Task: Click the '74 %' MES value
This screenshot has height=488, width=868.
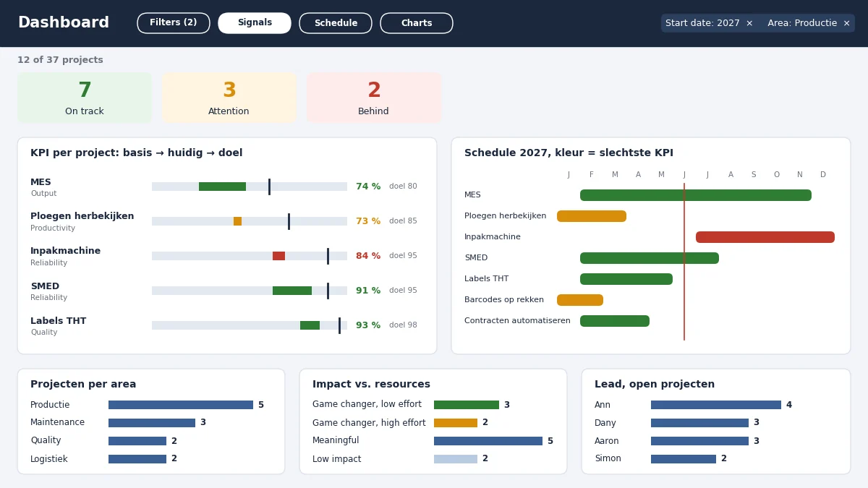Action: [x=368, y=187]
